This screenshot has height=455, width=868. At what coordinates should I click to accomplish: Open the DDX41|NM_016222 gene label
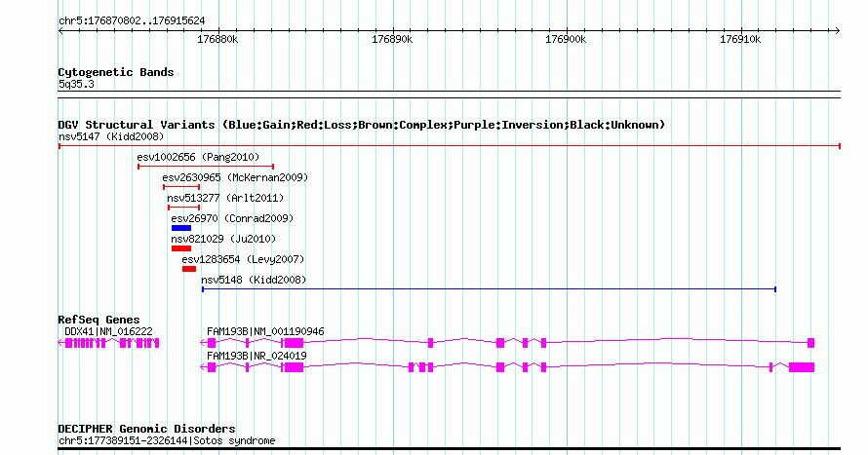click(x=108, y=331)
